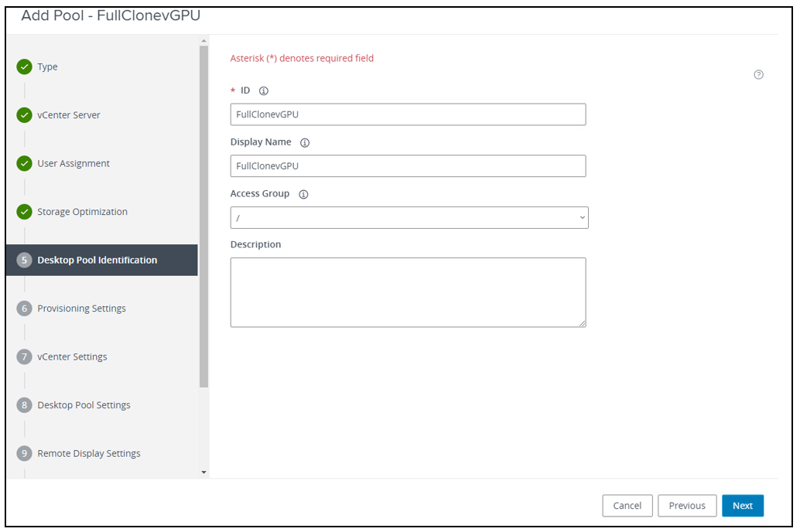Go back with the Previous button

(687, 506)
